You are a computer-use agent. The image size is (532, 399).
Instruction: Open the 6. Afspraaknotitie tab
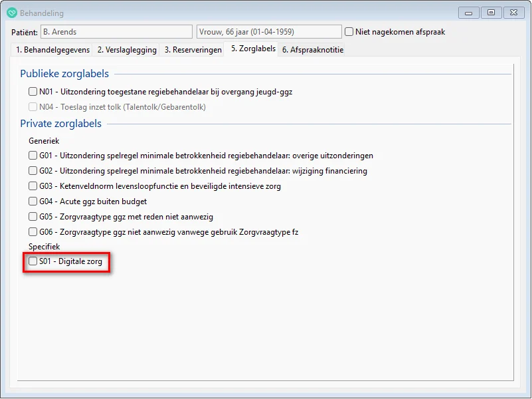click(x=312, y=50)
